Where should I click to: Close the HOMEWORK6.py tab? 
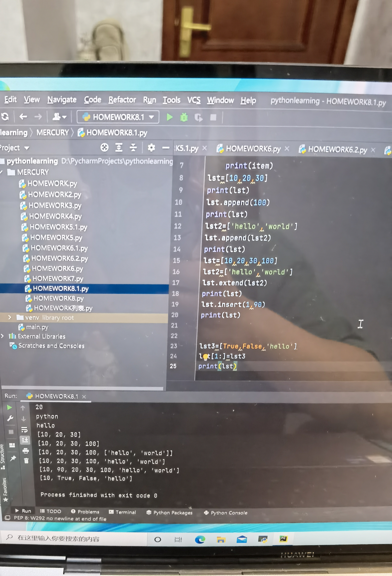tap(287, 149)
